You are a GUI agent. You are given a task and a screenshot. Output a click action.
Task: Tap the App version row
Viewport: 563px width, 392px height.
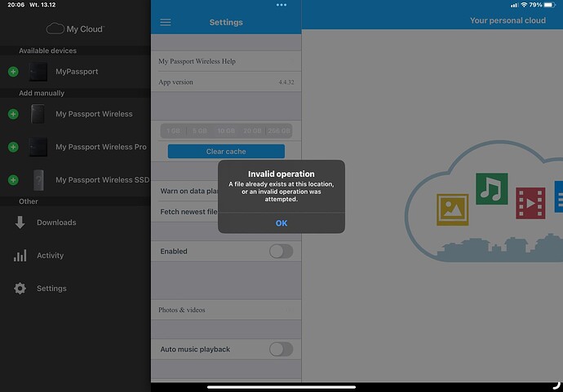[x=226, y=82]
